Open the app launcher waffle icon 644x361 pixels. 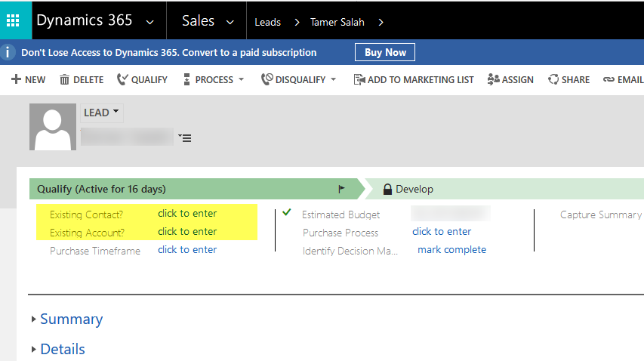[13, 20]
